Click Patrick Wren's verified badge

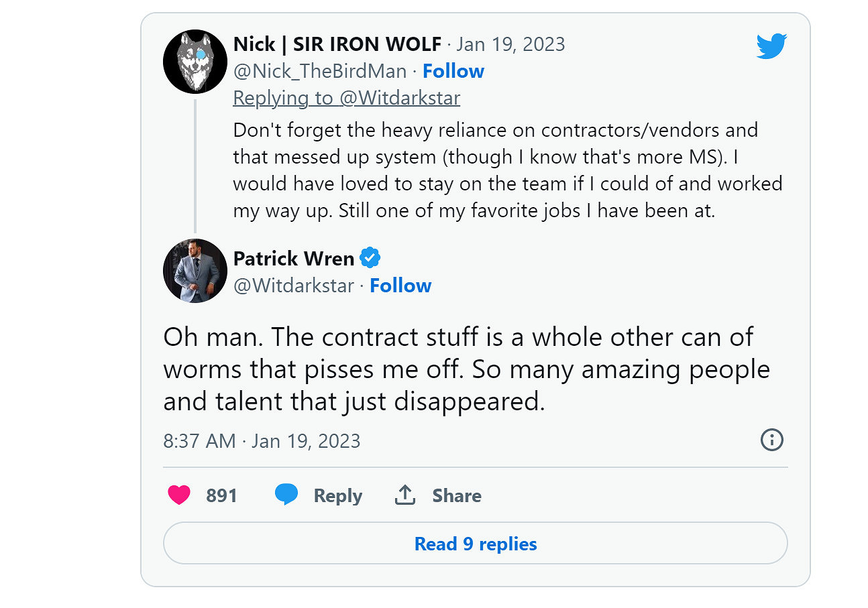pos(370,258)
